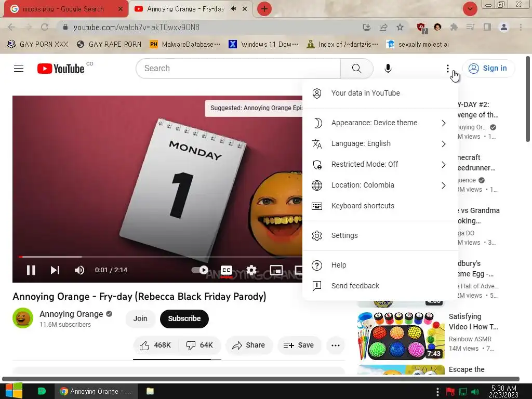Subscribe to Annoying Orange channel
This screenshot has height=399, width=532.
pyautogui.click(x=184, y=318)
